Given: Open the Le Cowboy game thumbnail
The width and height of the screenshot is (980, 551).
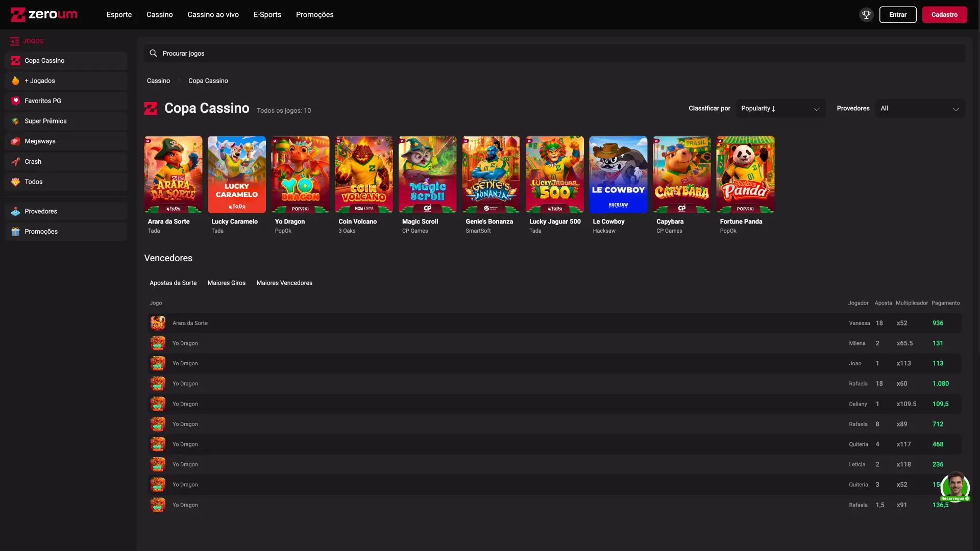Looking at the screenshot, I should coord(618,174).
